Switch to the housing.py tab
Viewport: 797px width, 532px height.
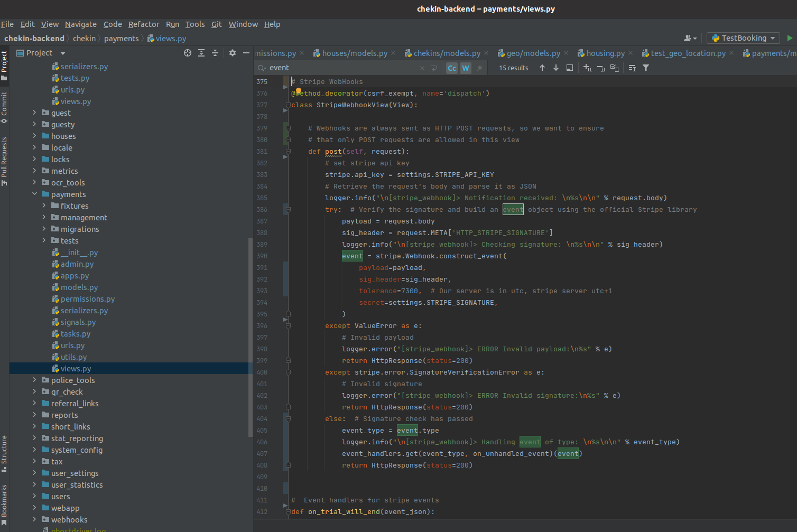pos(605,53)
